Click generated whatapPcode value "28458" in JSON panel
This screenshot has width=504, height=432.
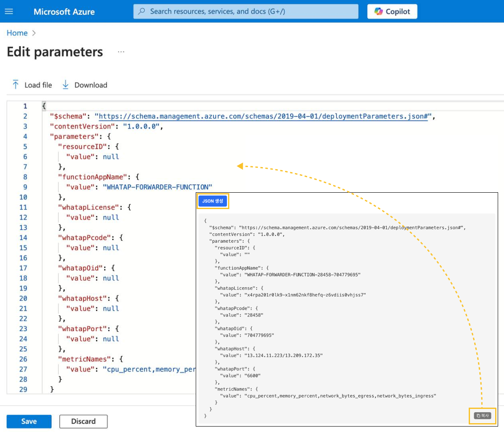pos(254,315)
